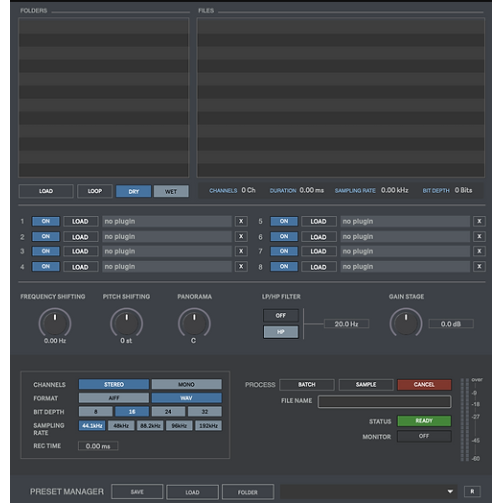Screen dimensions: 503x503
Task: Set bit depth to 8
Action: point(96,412)
